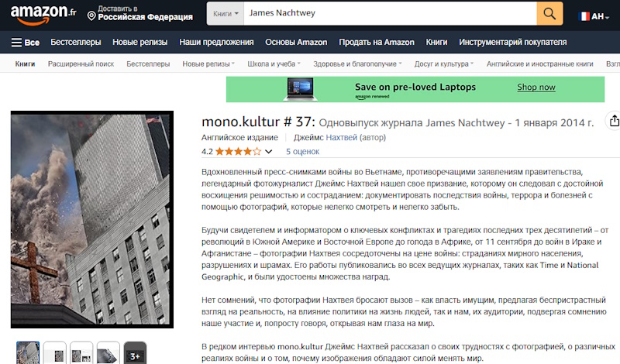The image size is (620, 364).
Task: Open 'Продать на Amazon' nav item
Action: click(x=377, y=43)
